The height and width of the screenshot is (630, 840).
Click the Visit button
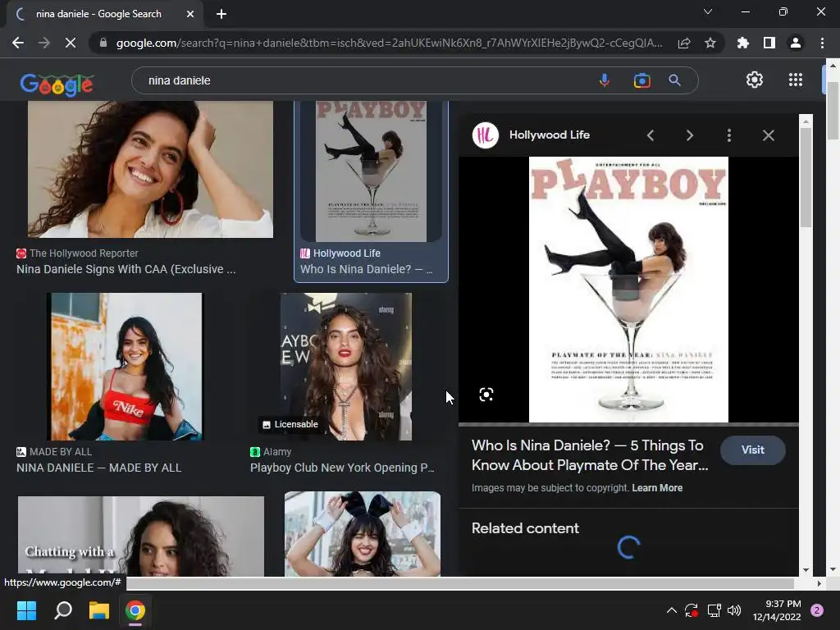[x=753, y=450]
